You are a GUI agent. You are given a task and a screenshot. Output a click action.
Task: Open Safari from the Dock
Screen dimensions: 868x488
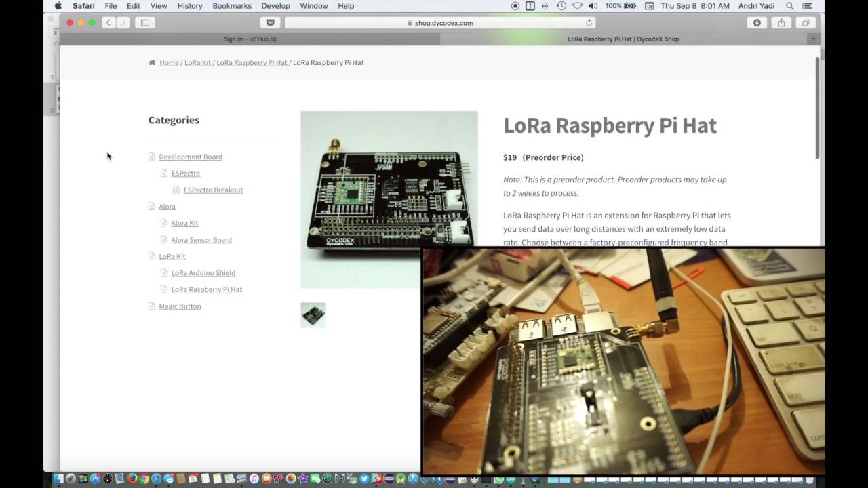pyautogui.click(x=156, y=479)
